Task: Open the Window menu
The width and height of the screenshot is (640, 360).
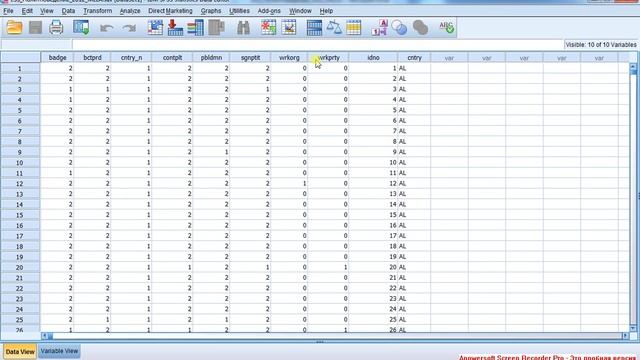Action: 300,11
